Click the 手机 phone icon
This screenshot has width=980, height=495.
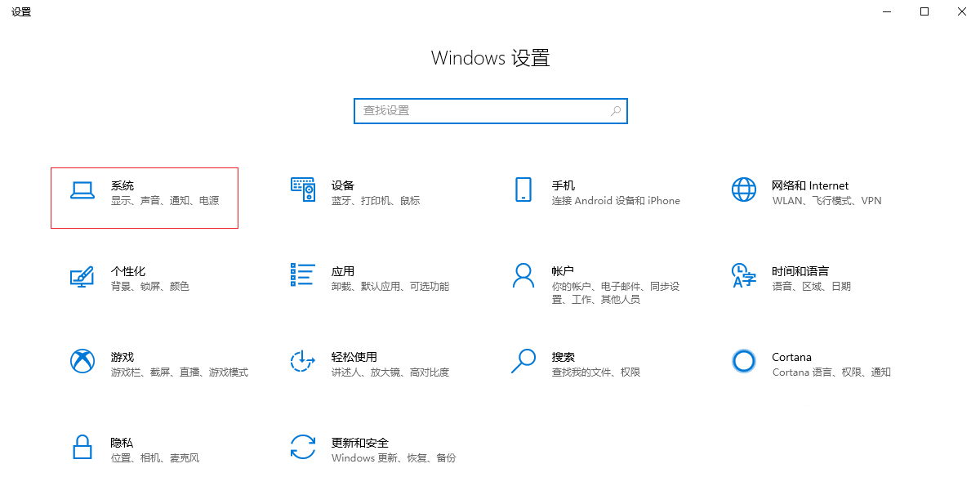[523, 190]
